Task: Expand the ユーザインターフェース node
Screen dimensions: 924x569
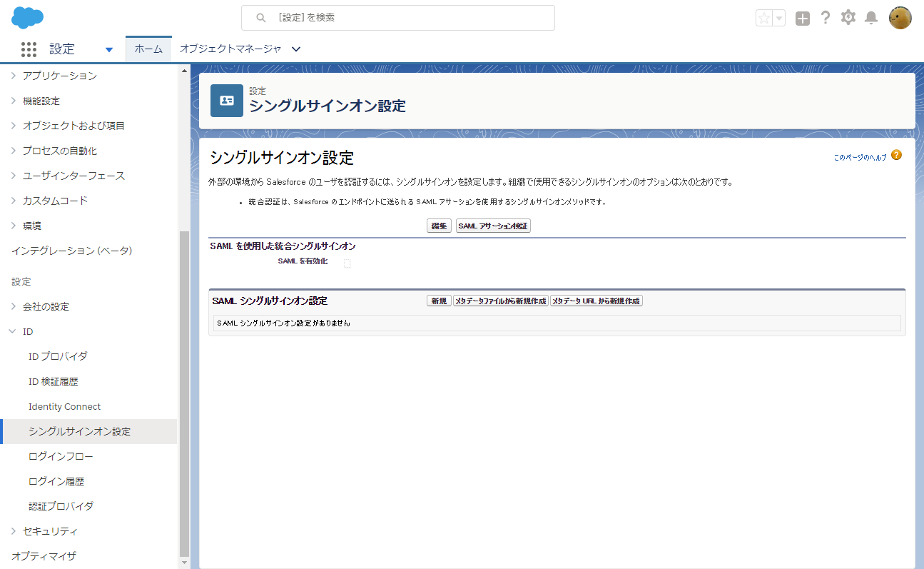Action: click(x=13, y=176)
